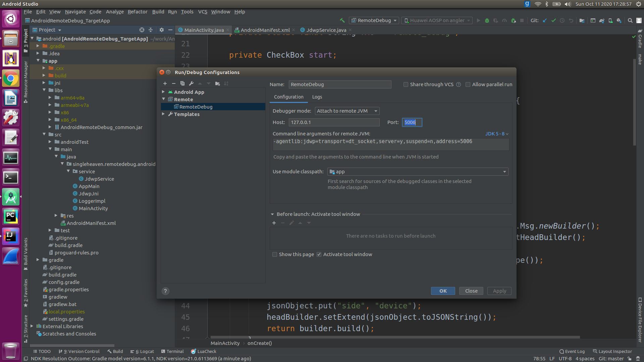The width and height of the screenshot is (644, 362).
Task: Click the copy configuration icon in dialog
Action: tap(182, 83)
